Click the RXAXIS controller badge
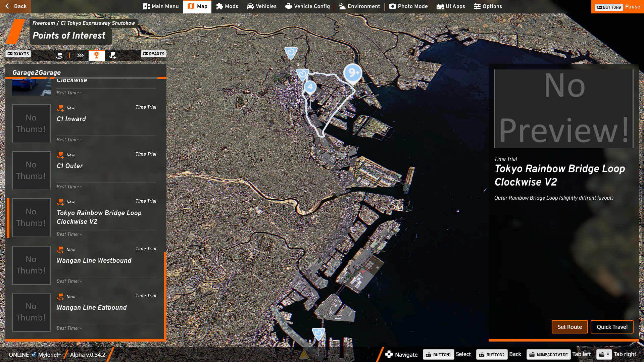 [18, 54]
